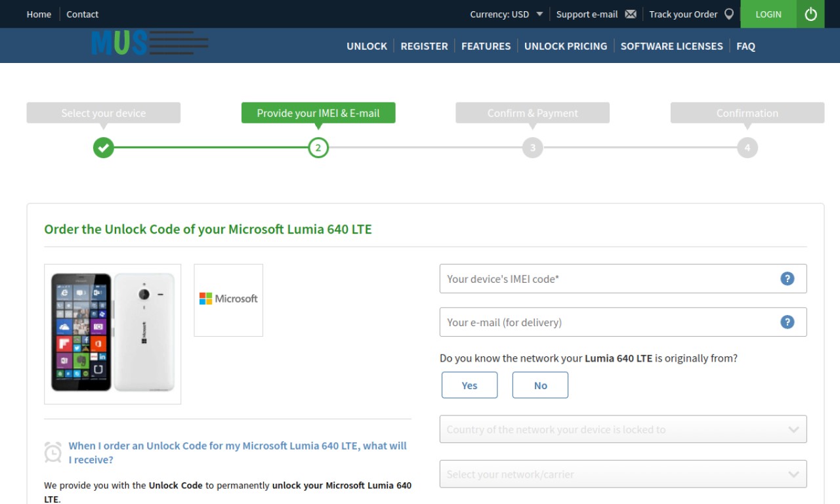Click the power icon beside LOGIN
840x504 pixels.
click(x=810, y=14)
